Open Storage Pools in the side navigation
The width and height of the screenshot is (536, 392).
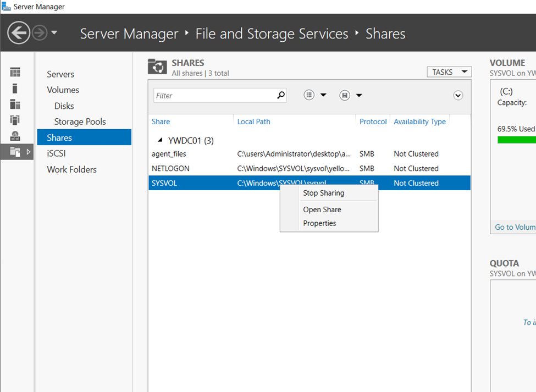pyautogui.click(x=80, y=122)
